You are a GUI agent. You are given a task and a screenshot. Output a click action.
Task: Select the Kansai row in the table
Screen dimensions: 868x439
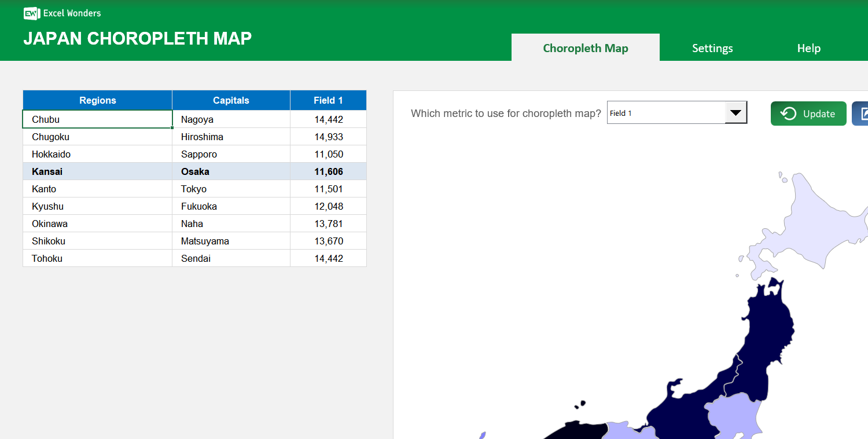(x=97, y=171)
